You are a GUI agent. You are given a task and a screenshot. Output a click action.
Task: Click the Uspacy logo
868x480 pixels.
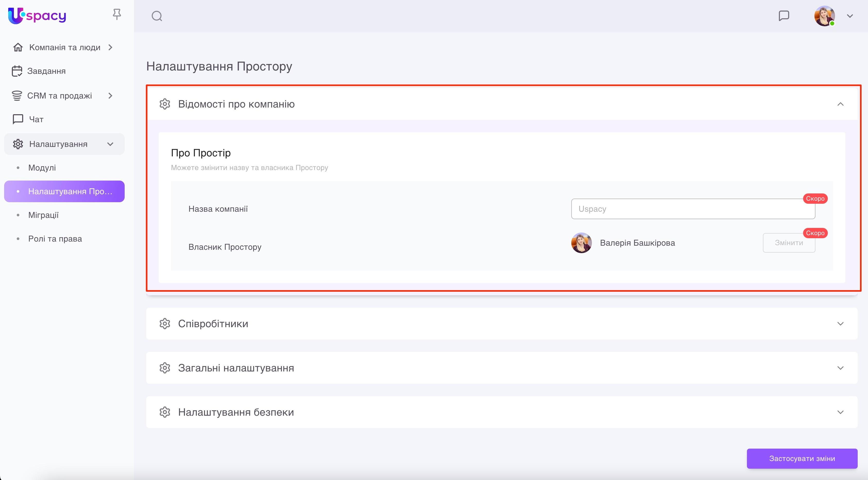[37, 15]
